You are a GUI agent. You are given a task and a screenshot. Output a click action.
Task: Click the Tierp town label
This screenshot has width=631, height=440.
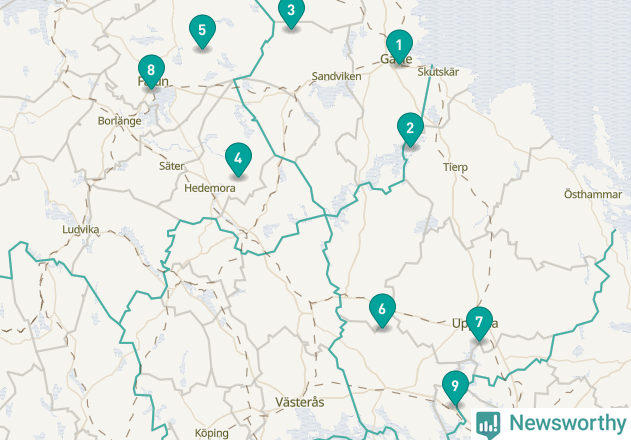click(x=455, y=167)
